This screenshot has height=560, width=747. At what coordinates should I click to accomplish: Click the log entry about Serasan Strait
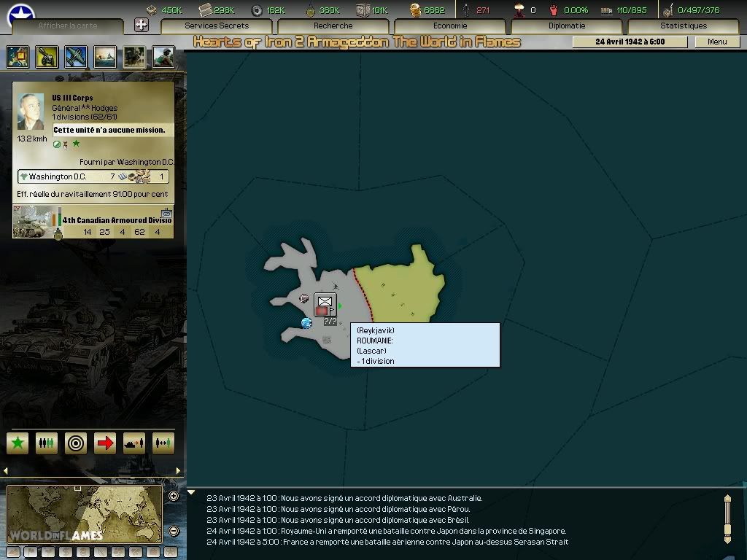387,542
